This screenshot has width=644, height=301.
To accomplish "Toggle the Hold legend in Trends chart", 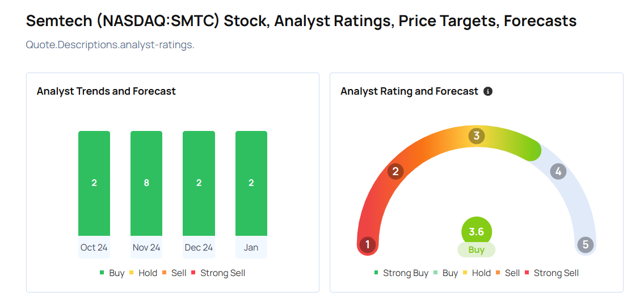I will click(143, 273).
